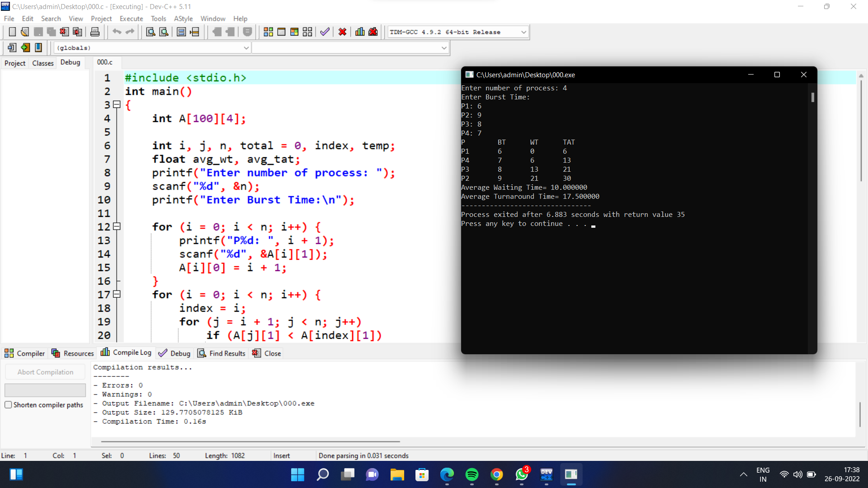Open the compiler selection dropdown TDM-GCC 4.9.2

tap(457, 32)
